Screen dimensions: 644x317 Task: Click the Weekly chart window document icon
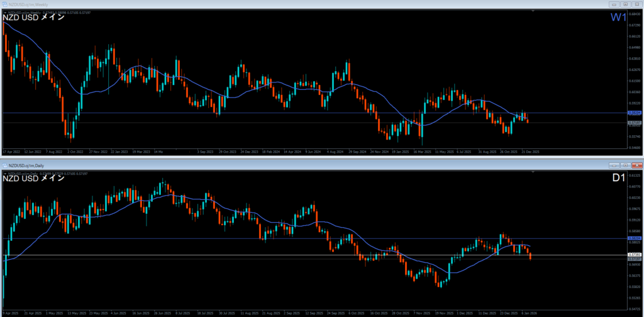4,4
